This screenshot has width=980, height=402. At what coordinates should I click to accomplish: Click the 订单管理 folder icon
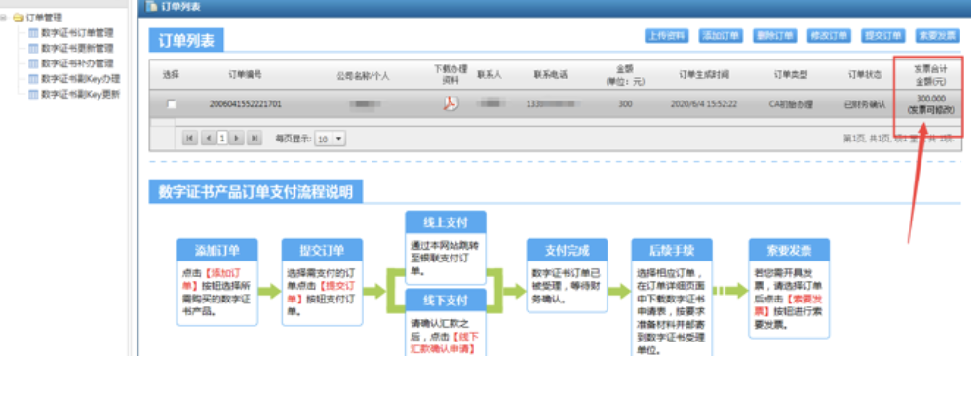click(19, 18)
